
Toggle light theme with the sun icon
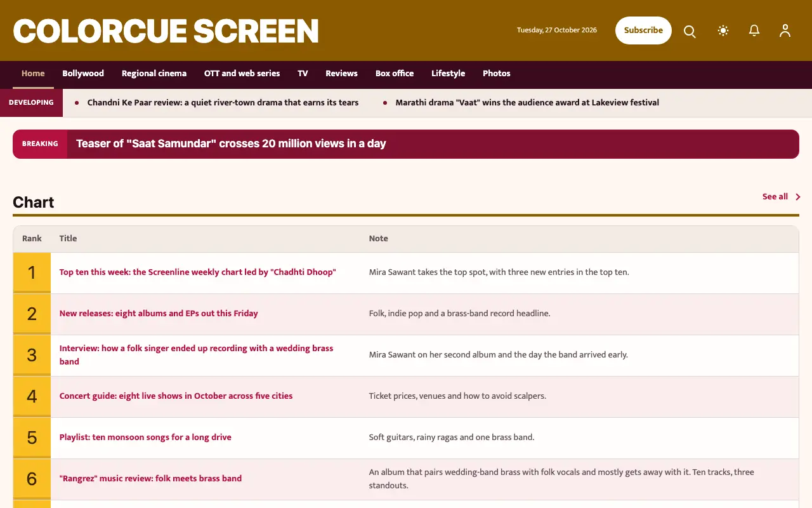723,30
